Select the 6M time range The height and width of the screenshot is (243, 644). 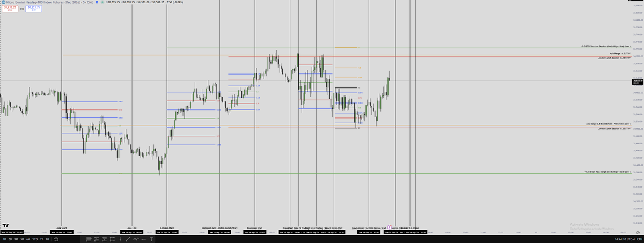28,239
